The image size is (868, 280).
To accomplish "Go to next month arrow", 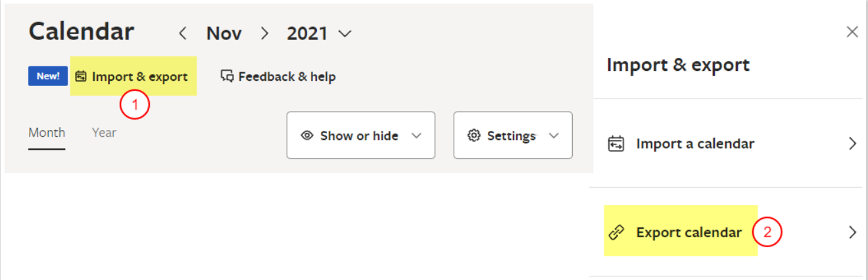I will coord(264,34).
